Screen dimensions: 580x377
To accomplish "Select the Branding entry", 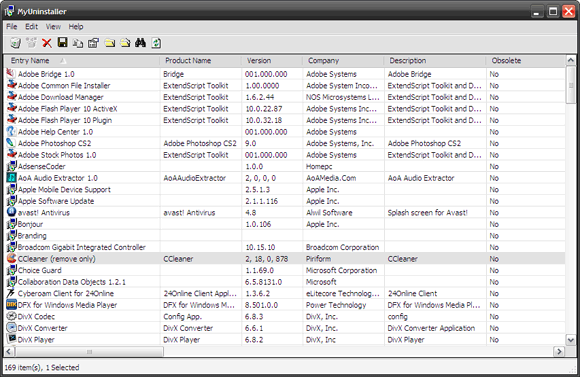I will click(x=32, y=235).
